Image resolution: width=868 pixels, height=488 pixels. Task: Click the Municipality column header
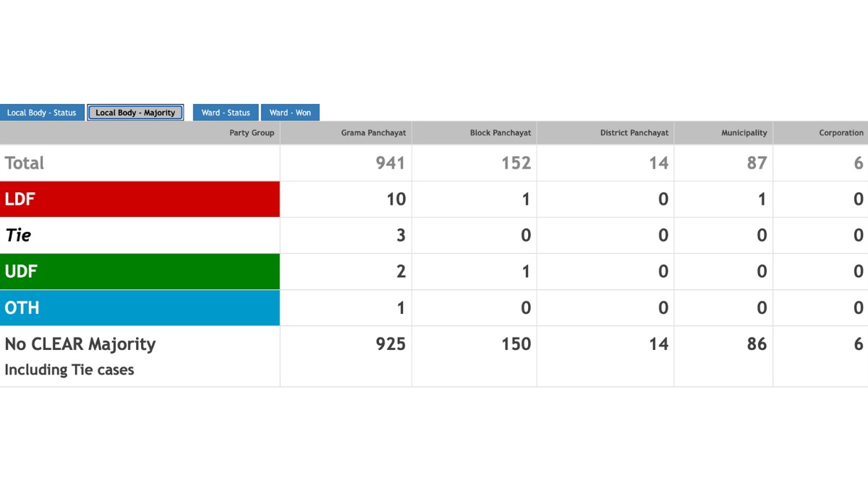pyautogui.click(x=744, y=133)
